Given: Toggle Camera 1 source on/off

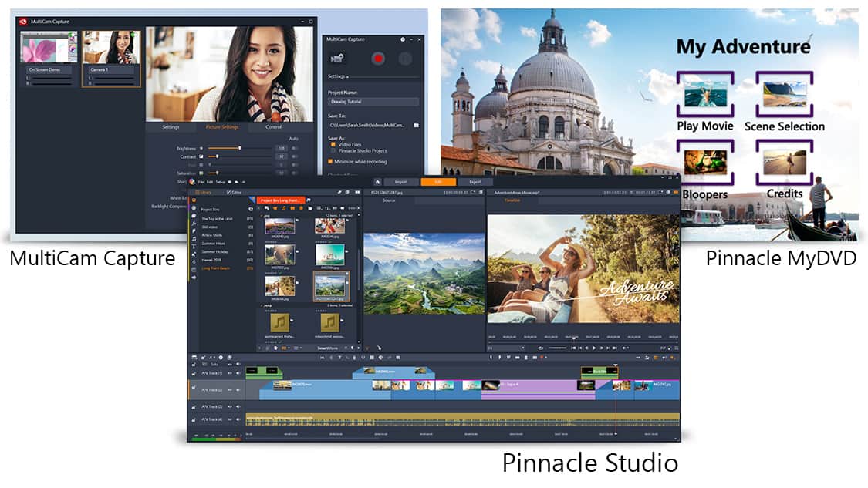Looking at the screenshot, I should 133,36.
